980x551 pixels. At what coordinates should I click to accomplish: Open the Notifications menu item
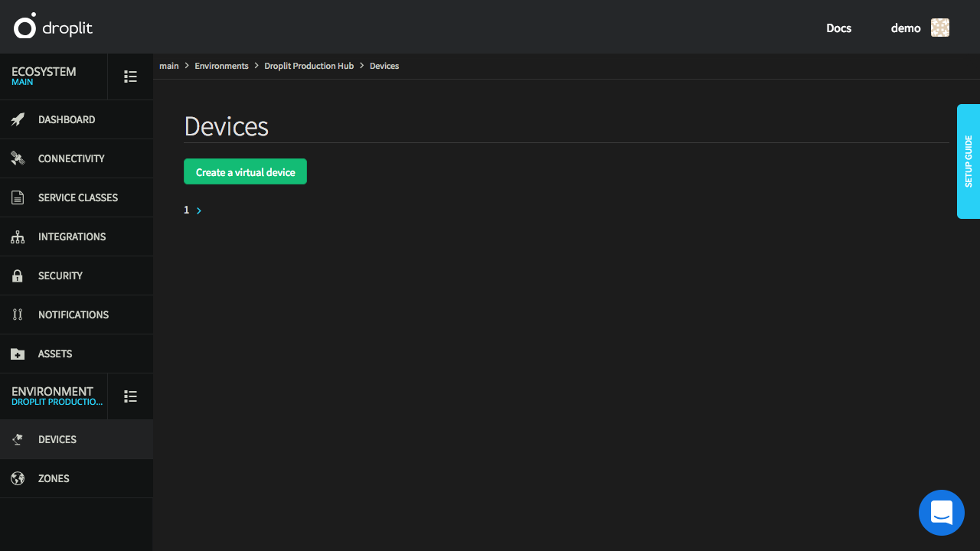[77, 315]
